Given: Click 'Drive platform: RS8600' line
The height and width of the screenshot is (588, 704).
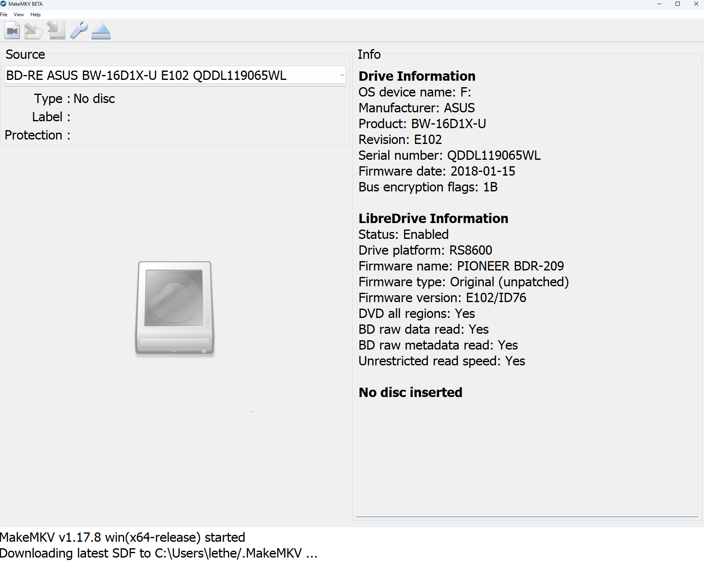Looking at the screenshot, I should point(425,250).
